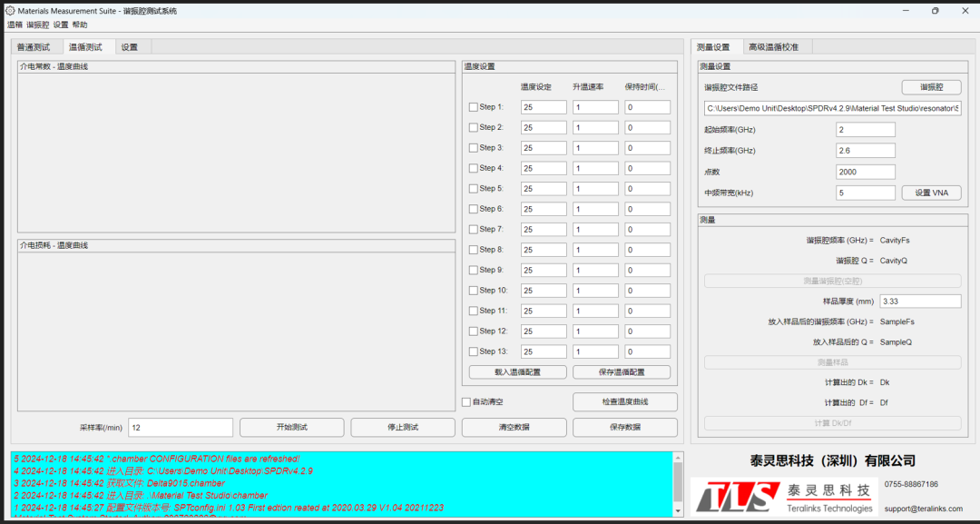980x524 pixels.
Task: Click the 测量谐振腔(空腔) button
Action: coord(832,281)
